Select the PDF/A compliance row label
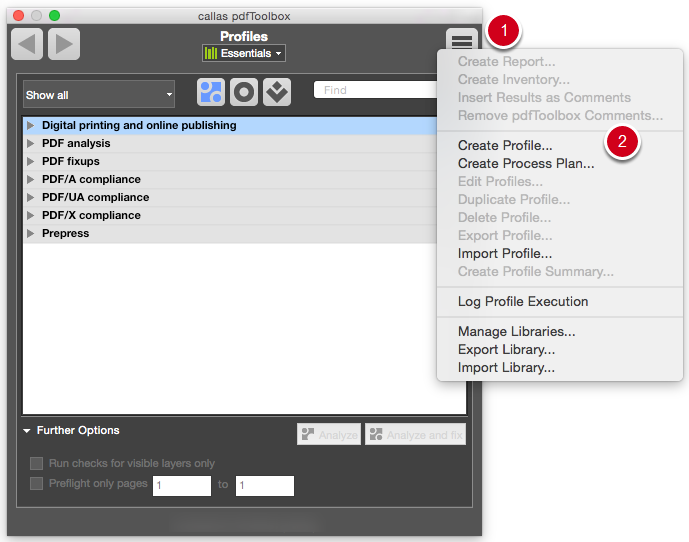689x542 pixels. [91, 179]
